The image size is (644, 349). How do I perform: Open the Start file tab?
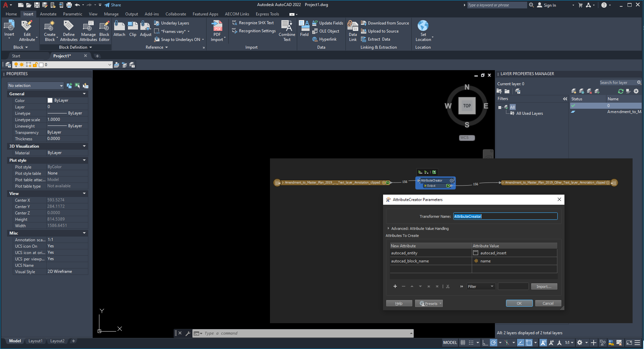pos(16,56)
